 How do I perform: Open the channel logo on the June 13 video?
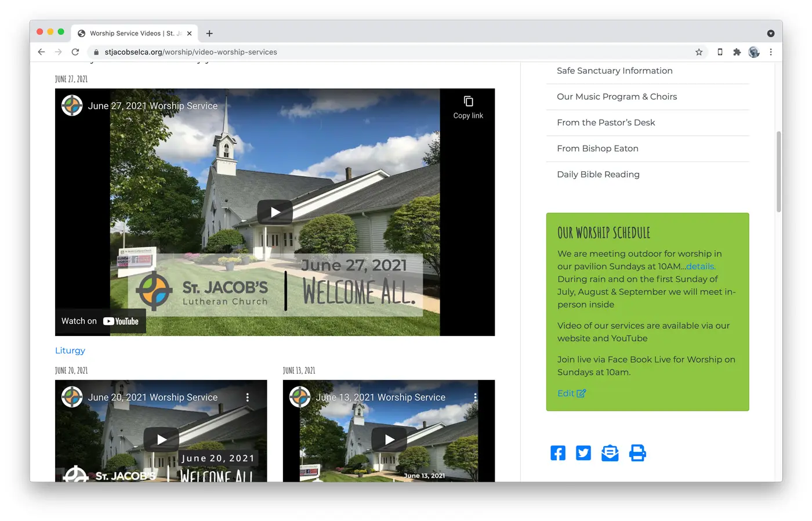[x=300, y=397]
